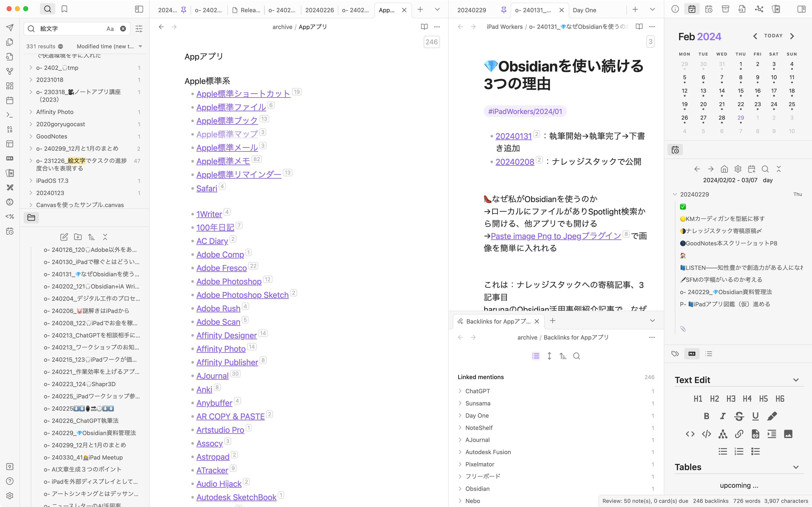Open backlinks pane search icon
Screen dimensions: 812x507
tap(576, 356)
